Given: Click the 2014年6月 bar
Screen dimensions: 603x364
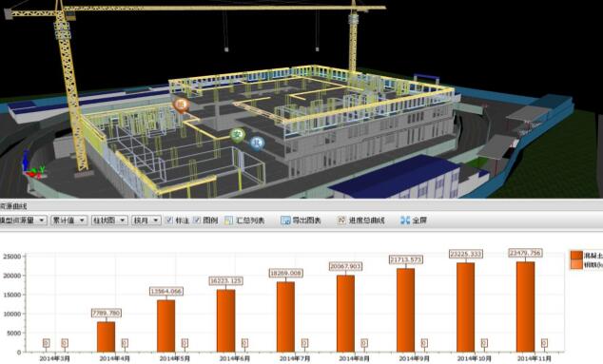Looking at the screenshot, I should point(225,320).
